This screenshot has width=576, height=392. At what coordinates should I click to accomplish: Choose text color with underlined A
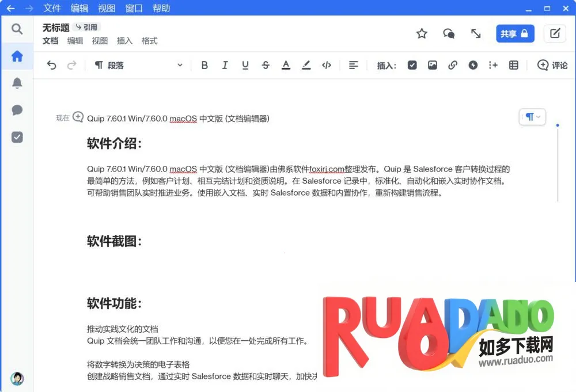click(x=286, y=65)
